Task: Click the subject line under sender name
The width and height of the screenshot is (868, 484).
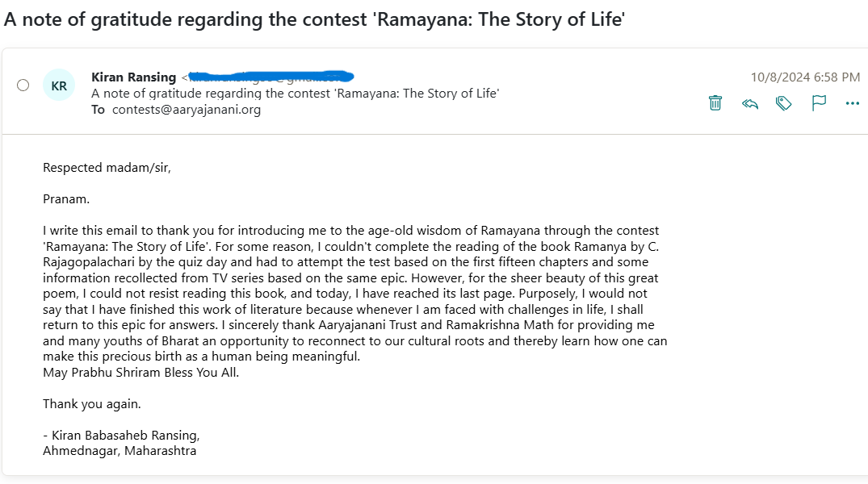Action: tap(295, 93)
